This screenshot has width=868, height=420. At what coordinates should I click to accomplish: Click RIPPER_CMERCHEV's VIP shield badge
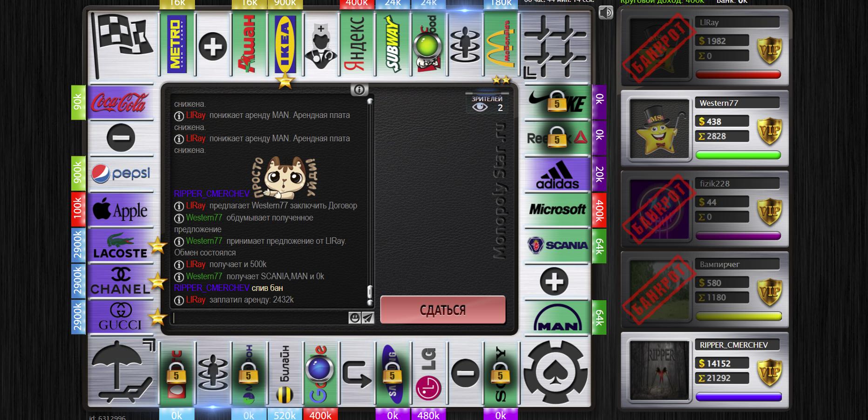(769, 372)
